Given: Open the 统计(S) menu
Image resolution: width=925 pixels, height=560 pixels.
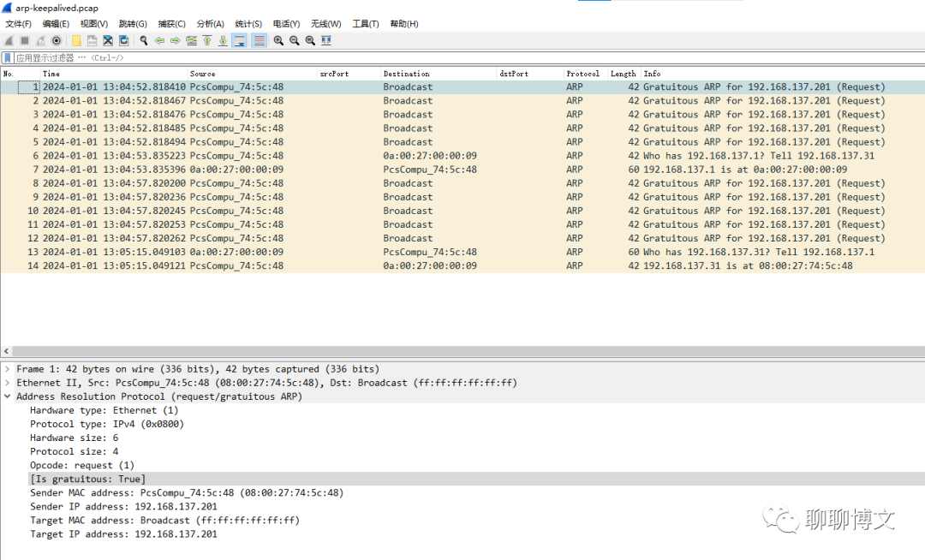Looking at the screenshot, I should tap(248, 24).
